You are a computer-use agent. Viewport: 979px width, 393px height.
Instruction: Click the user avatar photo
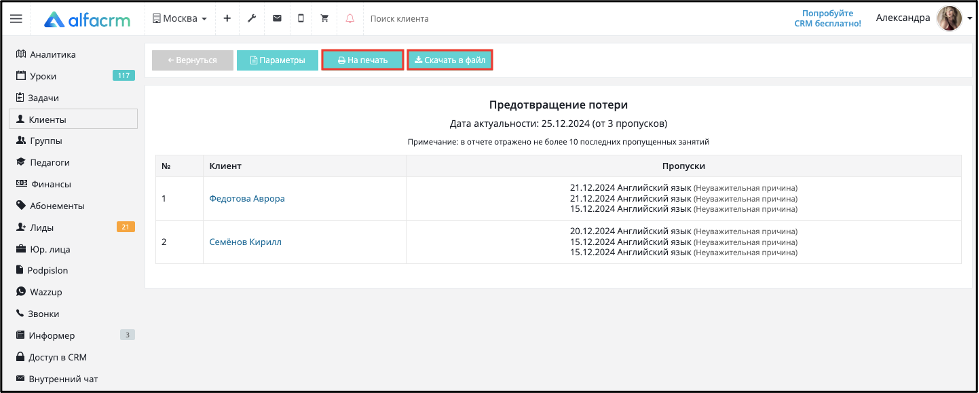coord(949,19)
